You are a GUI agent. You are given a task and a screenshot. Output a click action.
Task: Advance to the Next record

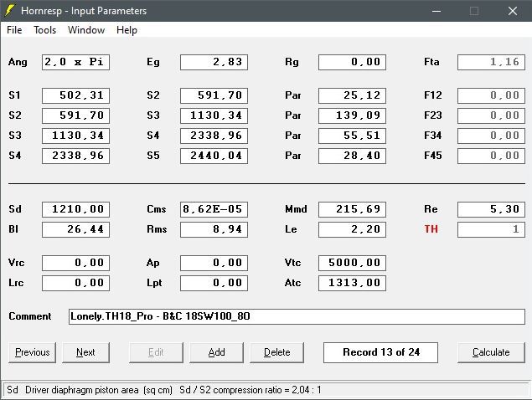click(x=85, y=352)
